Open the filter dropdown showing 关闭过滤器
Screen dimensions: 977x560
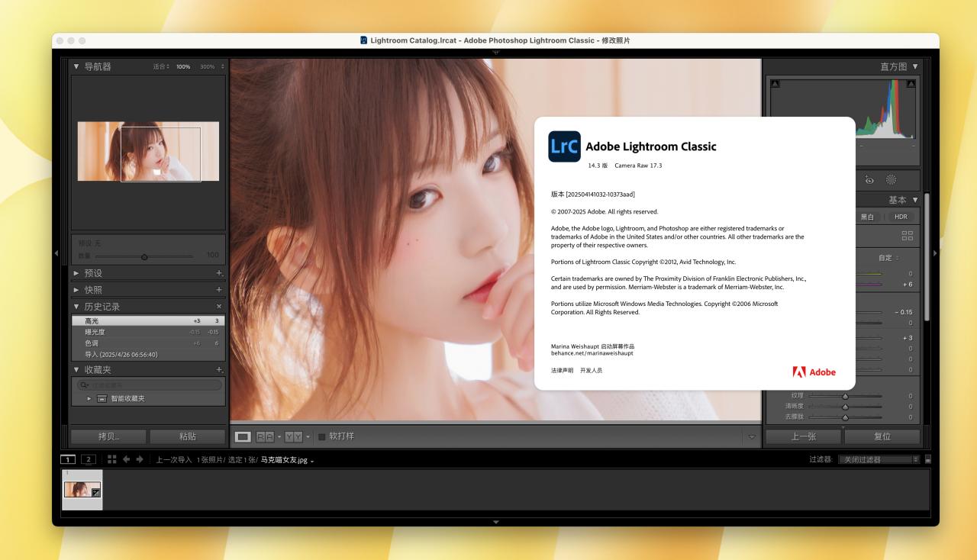(x=879, y=459)
